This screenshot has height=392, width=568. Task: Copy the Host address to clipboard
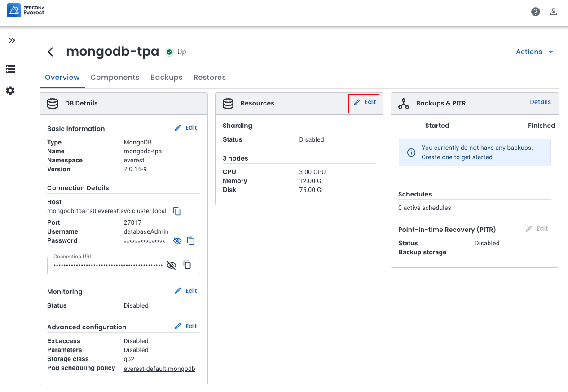click(177, 211)
